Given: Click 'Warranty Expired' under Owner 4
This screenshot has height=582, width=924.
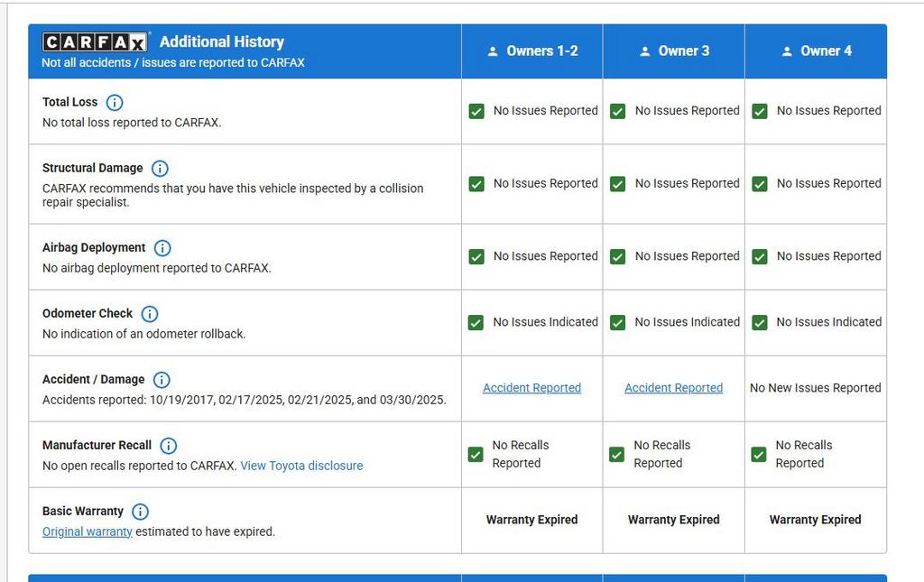Looking at the screenshot, I should coord(816,520).
